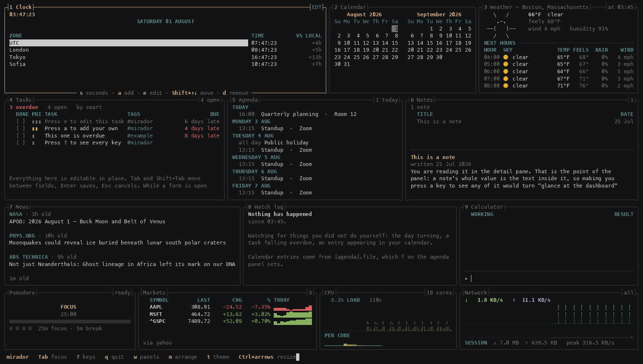The height and width of the screenshot is (364, 643).
Task: Select the Notes panel title
Action: tap(422, 100)
